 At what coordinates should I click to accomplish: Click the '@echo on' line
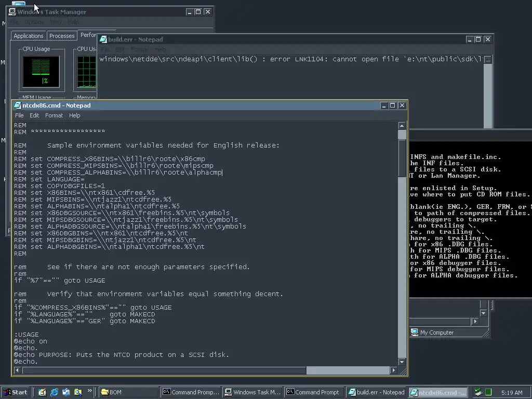click(31, 341)
